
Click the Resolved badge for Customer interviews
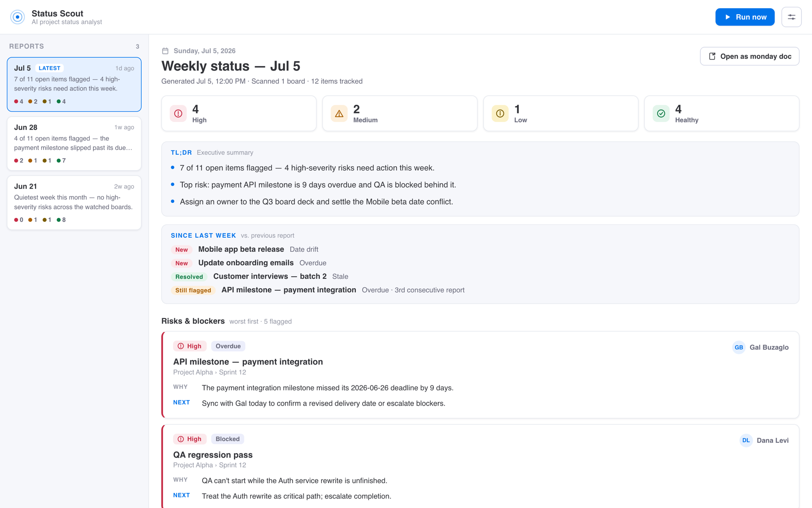189,276
